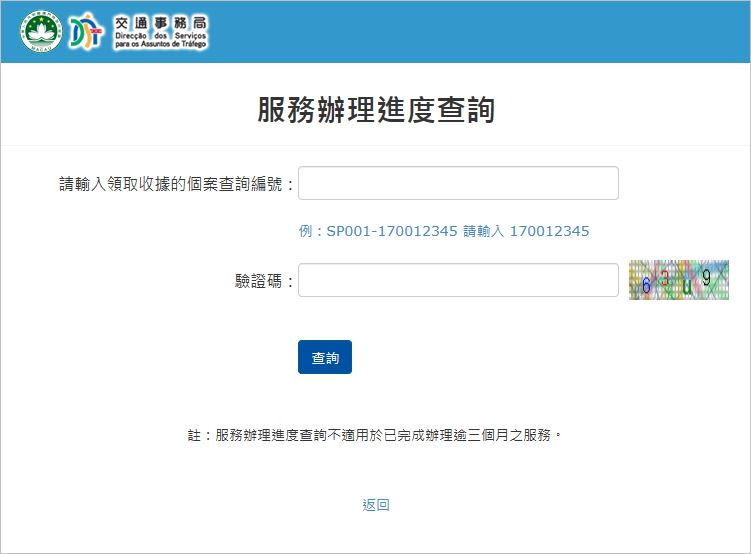Click the red digit 3 in captcha
The image size is (751, 554).
pos(665,279)
